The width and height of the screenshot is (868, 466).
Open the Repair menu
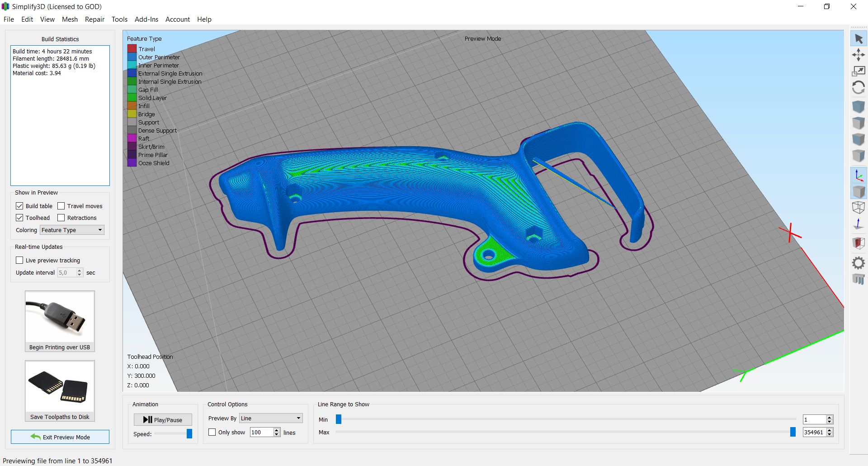click(x=94, y=19)
